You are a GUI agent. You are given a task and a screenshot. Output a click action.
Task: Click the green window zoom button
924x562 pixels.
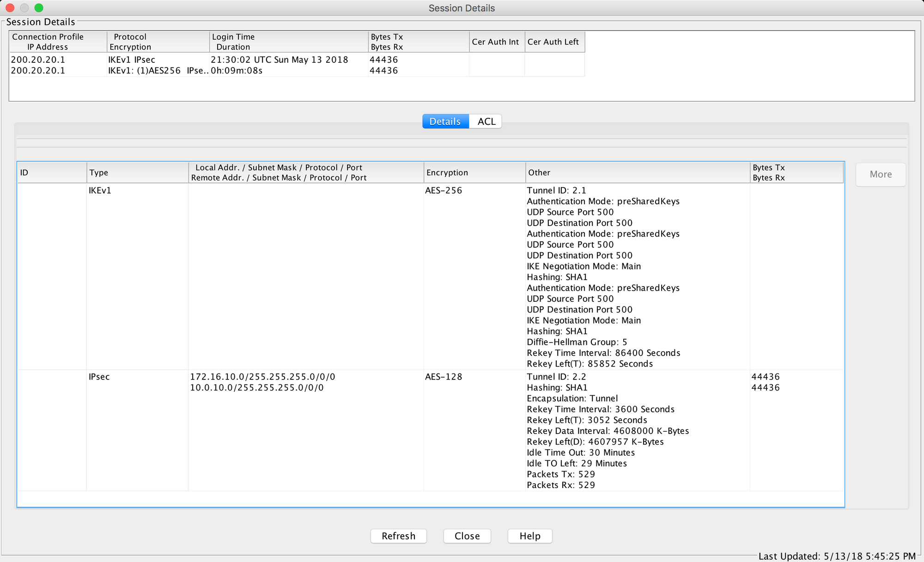pos(39,8)
